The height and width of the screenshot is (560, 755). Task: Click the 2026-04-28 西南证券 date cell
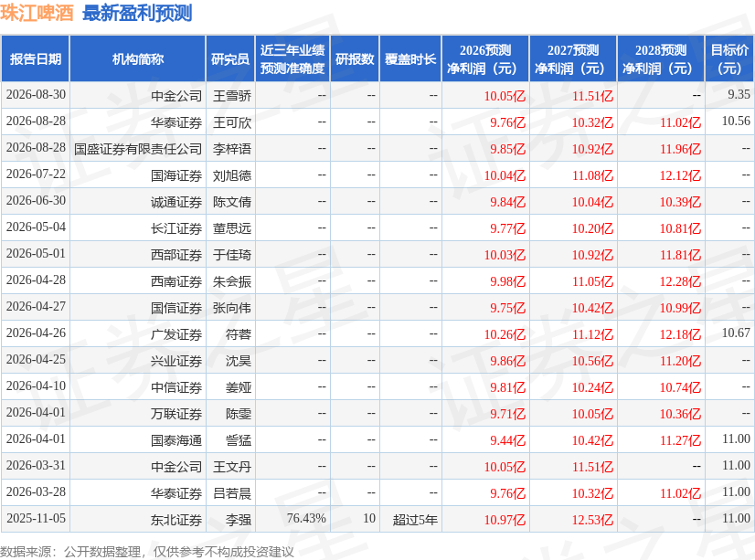(x=36, y=280)
